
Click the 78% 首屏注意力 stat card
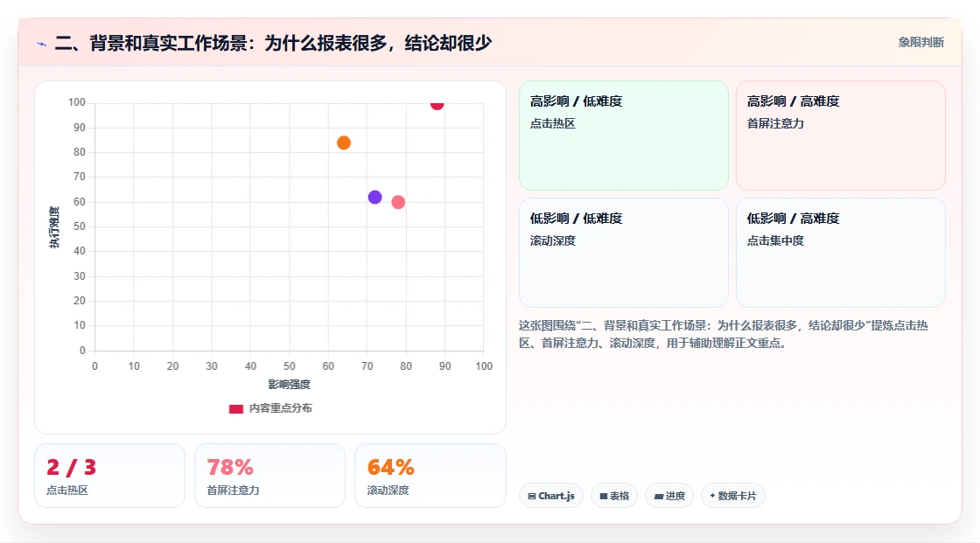pyautogui.click(x=270, y=476)
